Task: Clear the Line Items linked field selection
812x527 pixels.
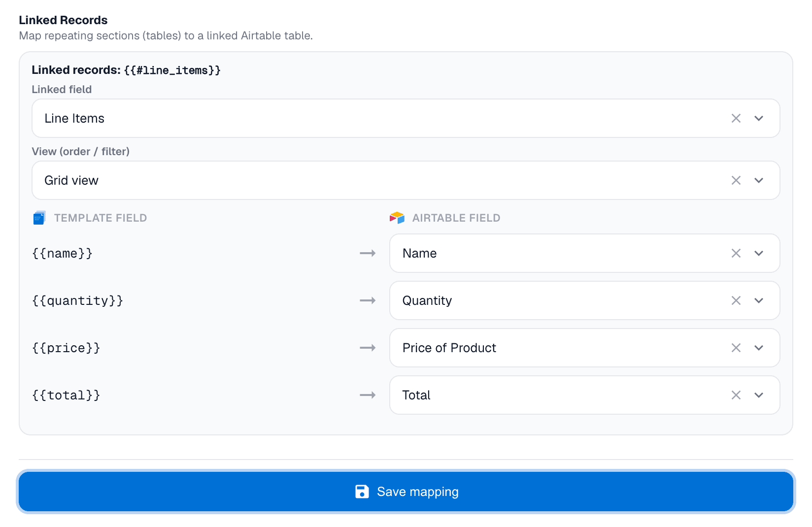Action: (x=736, y=118)
